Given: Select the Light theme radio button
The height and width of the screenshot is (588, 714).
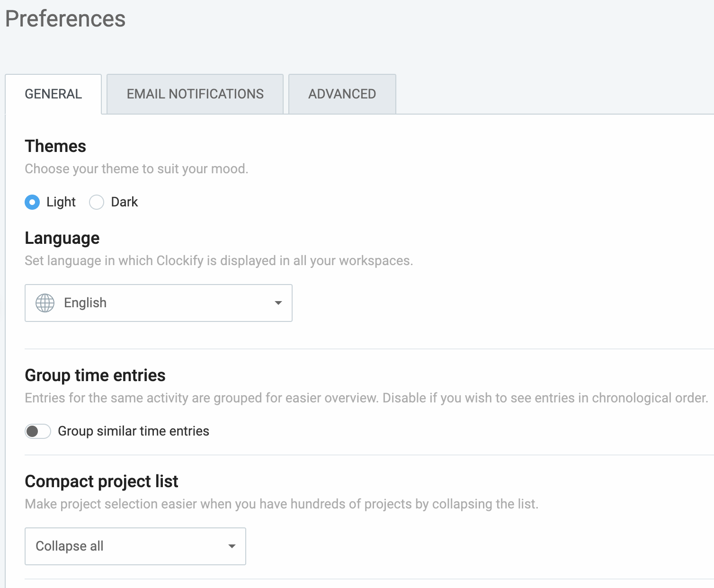Looking at the screenshot, I should pos(32,202).
